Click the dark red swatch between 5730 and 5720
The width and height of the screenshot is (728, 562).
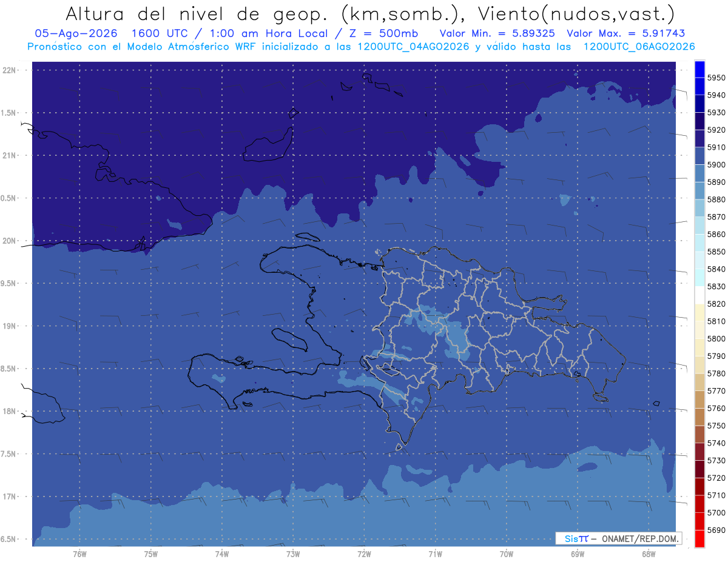(699, 469)
